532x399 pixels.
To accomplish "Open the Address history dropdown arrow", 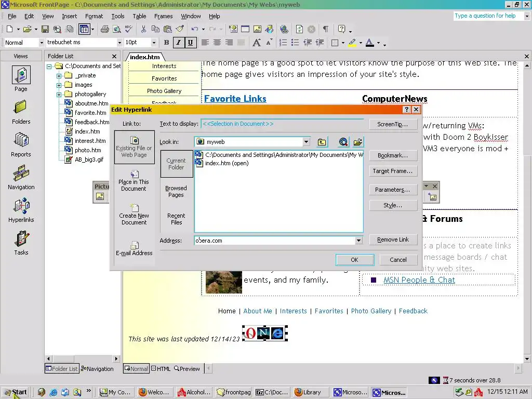I will coord(358,241).
